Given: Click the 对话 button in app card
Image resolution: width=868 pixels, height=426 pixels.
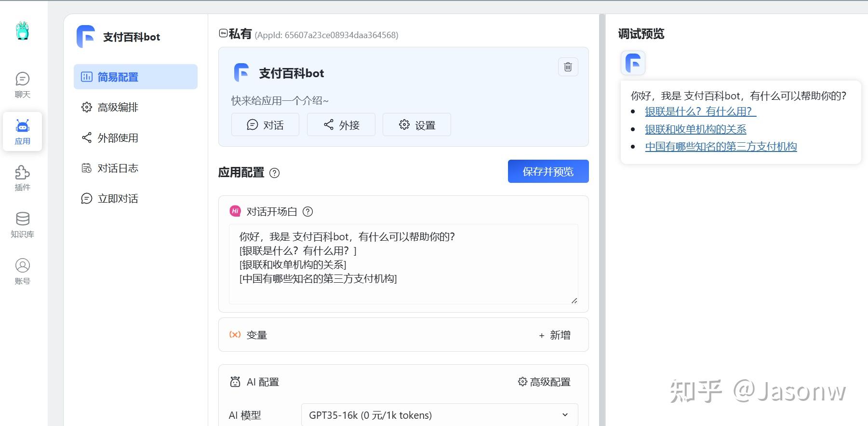Looking at the screenshot, I should point(265,125).
